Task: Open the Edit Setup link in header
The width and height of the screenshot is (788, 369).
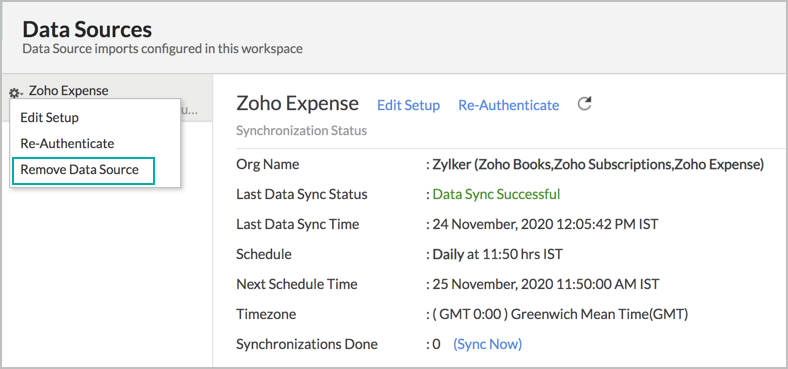Action: click(408, 105)
